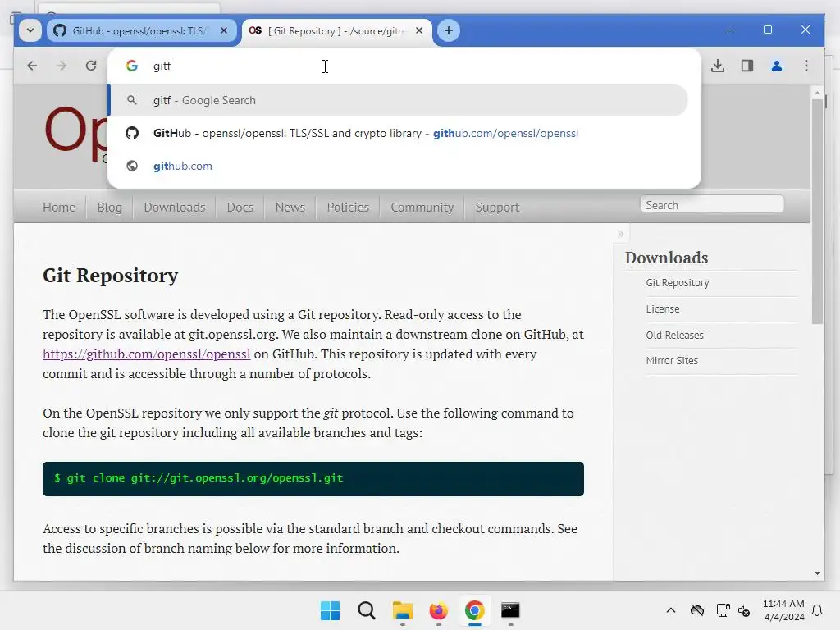Screen dimensions: 840x630
Task: Click the browser forward arrow
Action: (62, 66)
